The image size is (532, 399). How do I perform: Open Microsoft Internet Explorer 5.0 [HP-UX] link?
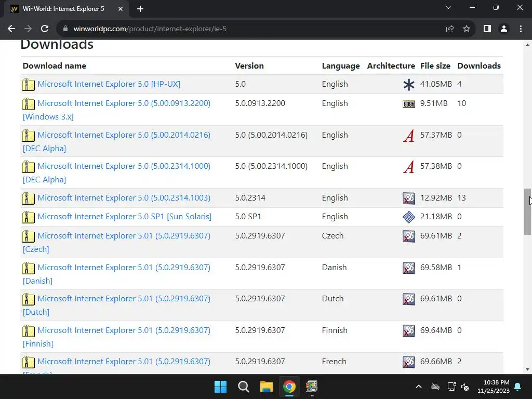click(x=109, y=84)
